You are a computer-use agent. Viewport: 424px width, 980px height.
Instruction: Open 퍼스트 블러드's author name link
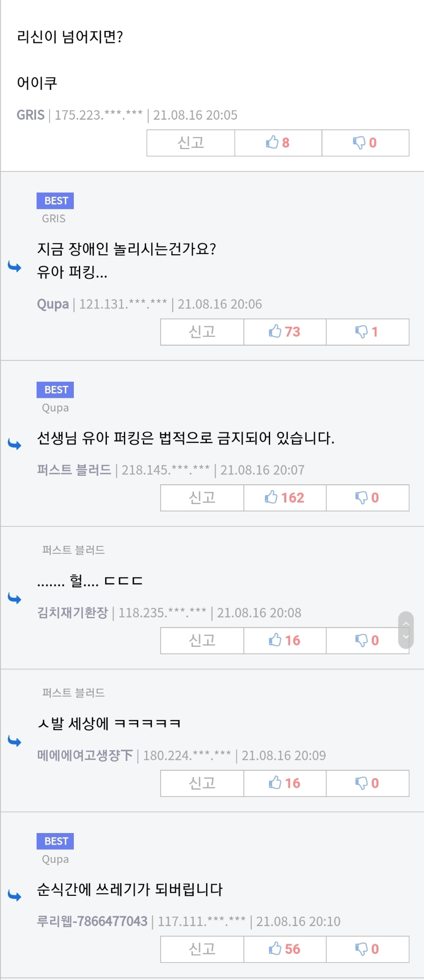coord(74,470)
